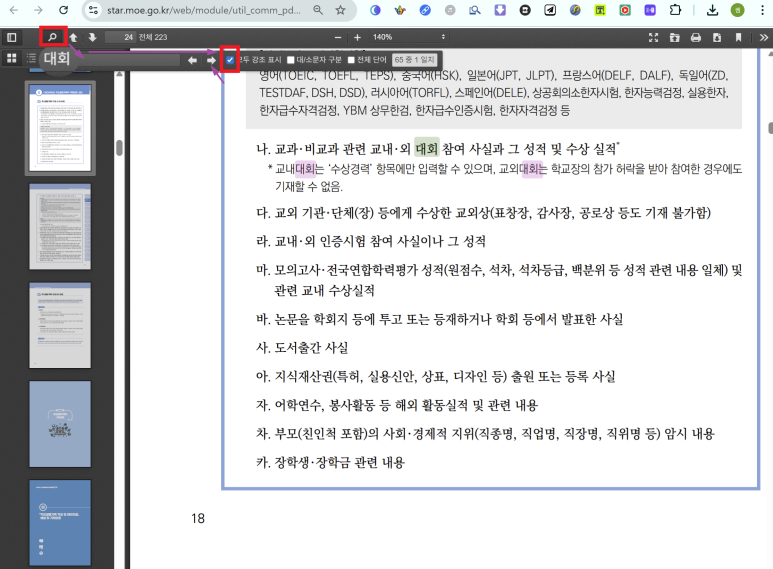This screenshot has width=773, height=569.
Task: Switch to presentation fullscreen mode
Action: (654, 37)
